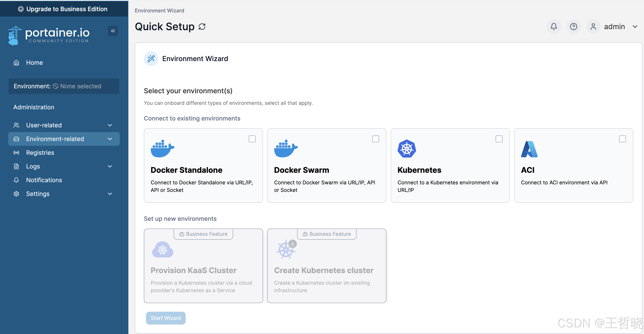Click the Quick Setup page title
The height and width of the screenshot is (334, 644).
coord(165,26)
